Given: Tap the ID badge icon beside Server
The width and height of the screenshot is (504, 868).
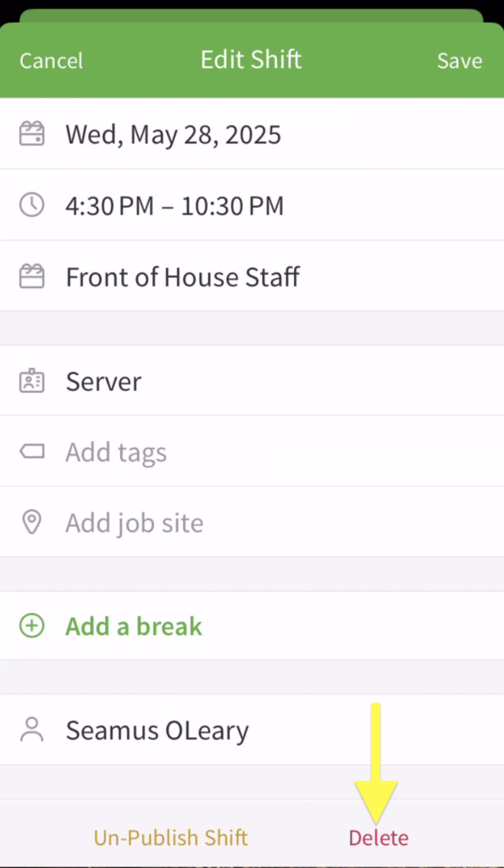Looking at the screenshot, I should (x=31, y=381).
